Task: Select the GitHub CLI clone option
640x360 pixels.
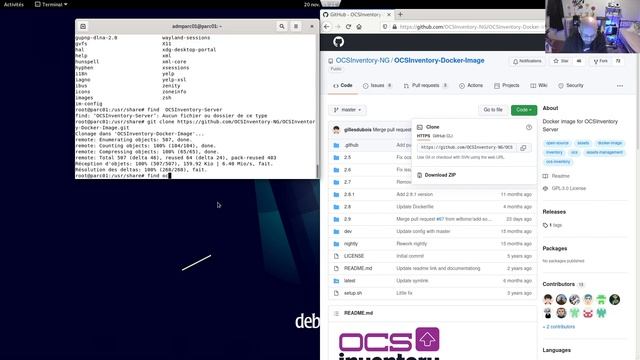Action: [x=443, y=136]
